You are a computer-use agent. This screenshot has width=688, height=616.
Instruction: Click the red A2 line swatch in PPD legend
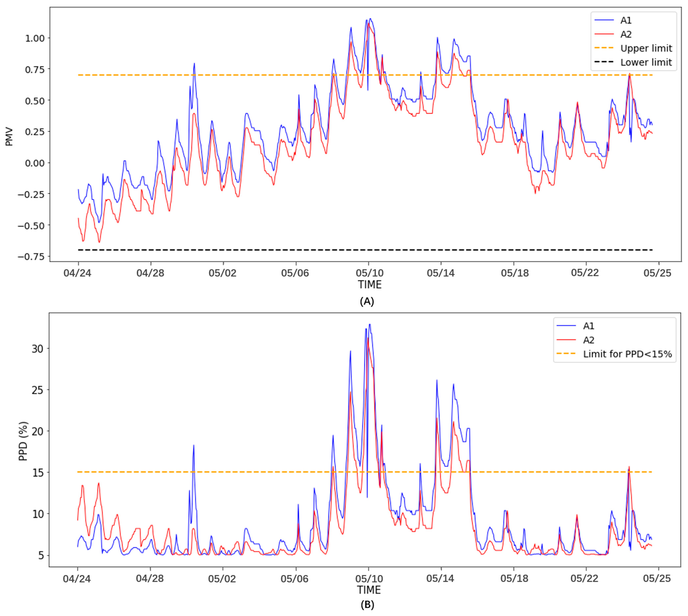(566, 340)
